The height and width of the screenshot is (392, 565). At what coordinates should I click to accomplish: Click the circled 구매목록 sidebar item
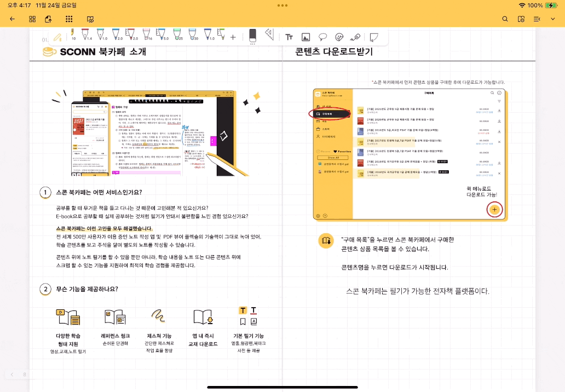coord(330,114)
